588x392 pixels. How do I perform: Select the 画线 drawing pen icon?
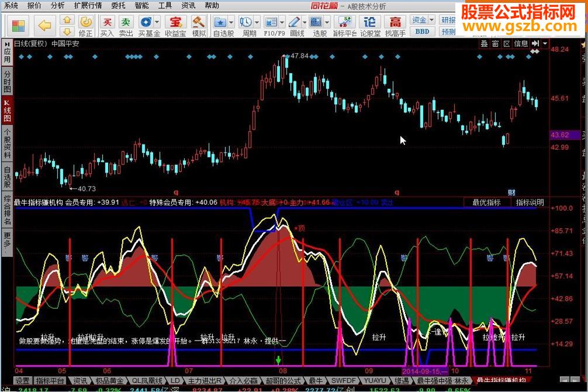(295, 22)
